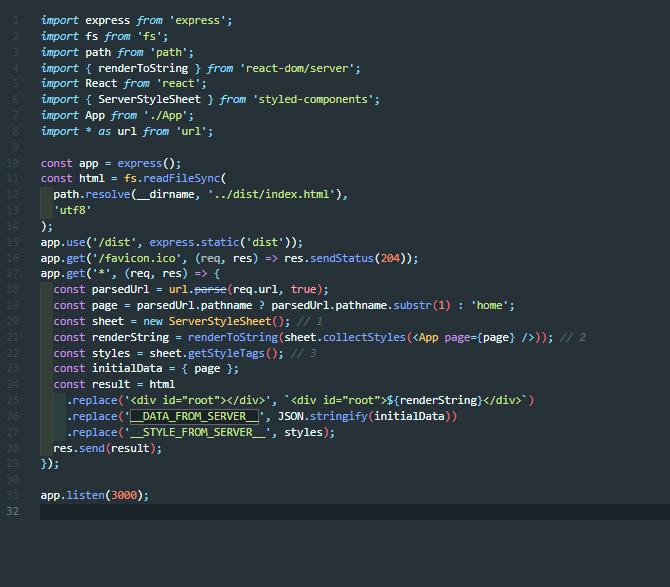The width and height of the screenshot is (670, 587).
Task: Click the port number 3000 in app.listen
Action: coord(124,496)
